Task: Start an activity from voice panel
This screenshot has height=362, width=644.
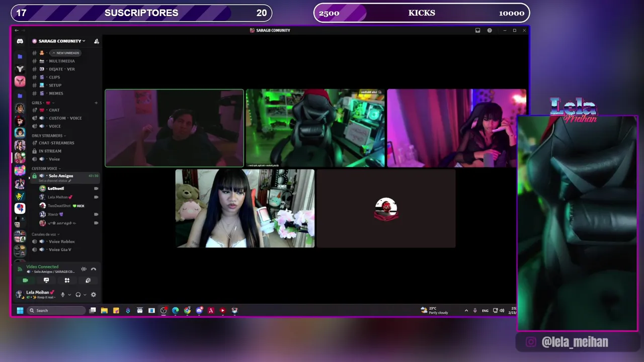Action: tap(67, 280)
